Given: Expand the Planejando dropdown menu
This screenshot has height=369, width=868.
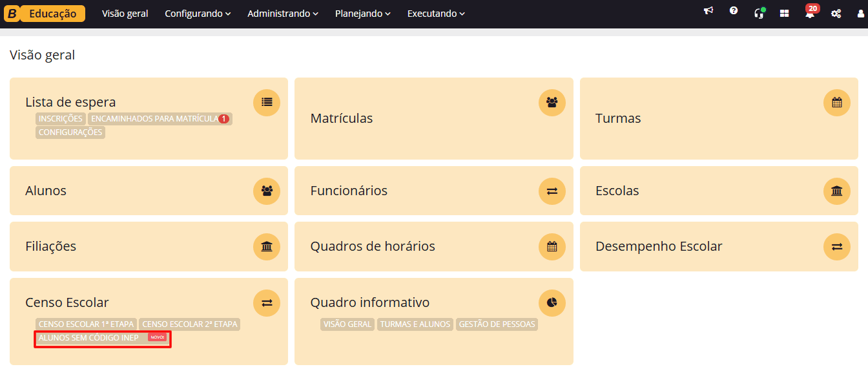Looking at the screenshot, I should (363, 14).
